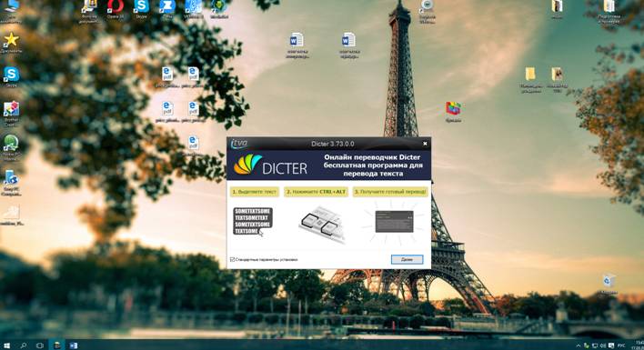Image resolution: width=644 pixels, height=350 pixels.
Task: Click the Далее button in Dicter installer
Action: [x=407, y=259]
